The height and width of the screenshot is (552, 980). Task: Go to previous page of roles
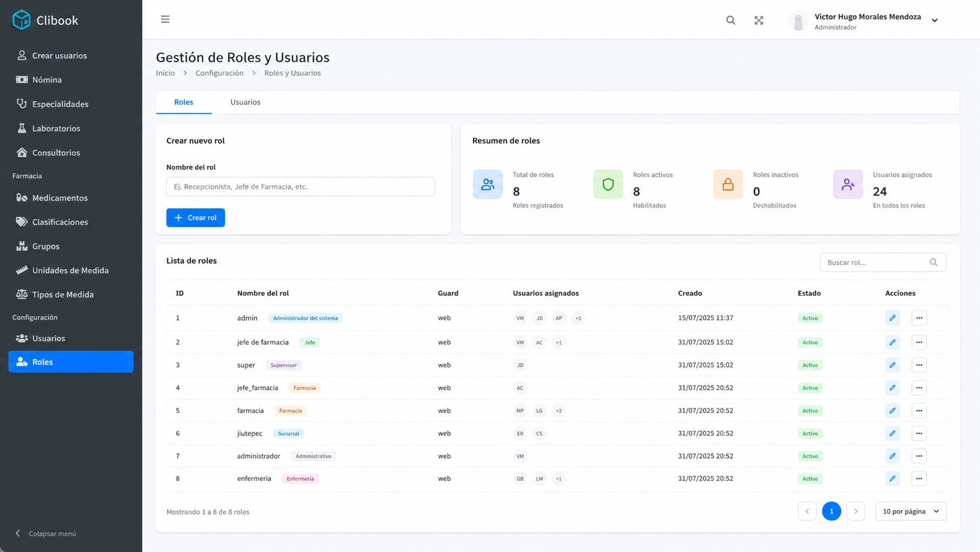point(807,512)
